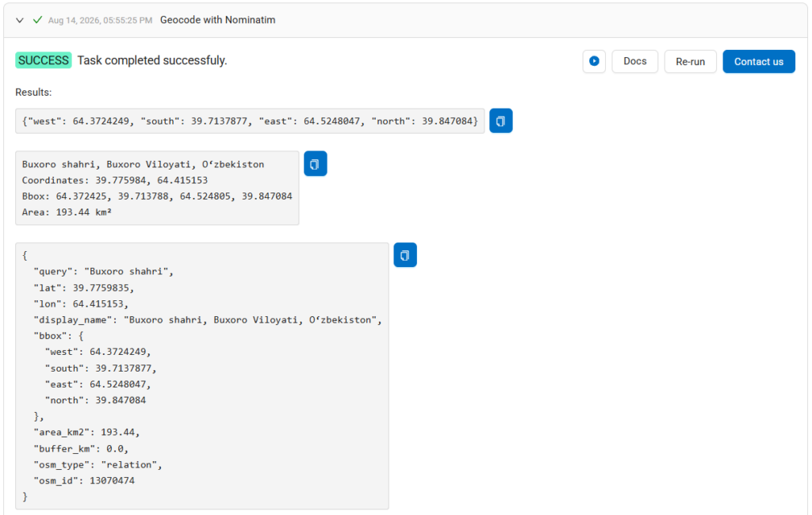Select the single-line west/south/east/north bbox field
Screen dimensions: 812x515
250,121
